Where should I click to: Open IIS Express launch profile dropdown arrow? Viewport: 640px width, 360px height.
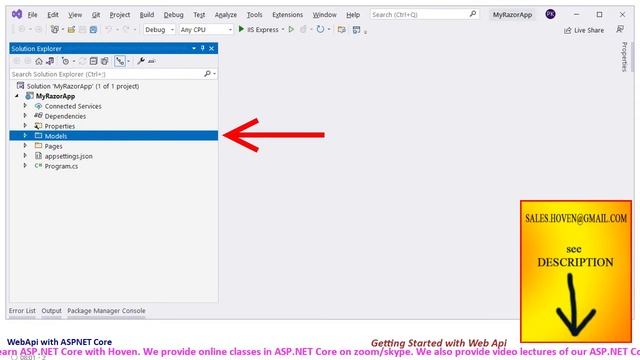pyautogui.click(x=283, y=29)
